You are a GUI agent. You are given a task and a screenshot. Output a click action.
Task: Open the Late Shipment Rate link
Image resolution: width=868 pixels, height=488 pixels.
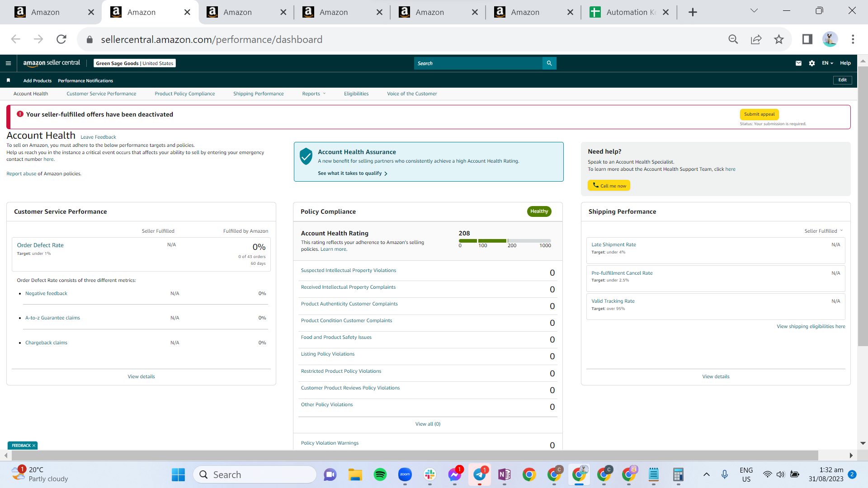click(613, 244)
